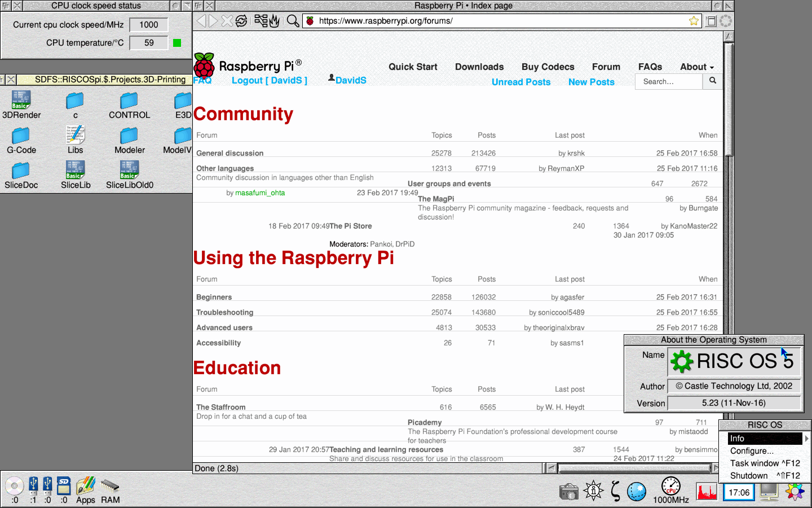The width and height of the screenshot is (812, 508).
Task: Open the Beginners forum link
Action: pyautogui.click(x=214, y=297)
